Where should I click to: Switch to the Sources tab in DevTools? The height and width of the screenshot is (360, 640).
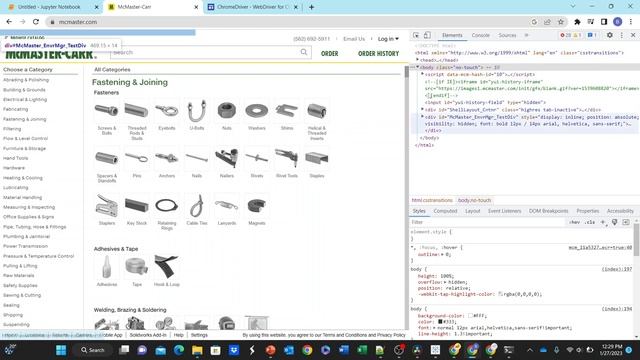507,36
